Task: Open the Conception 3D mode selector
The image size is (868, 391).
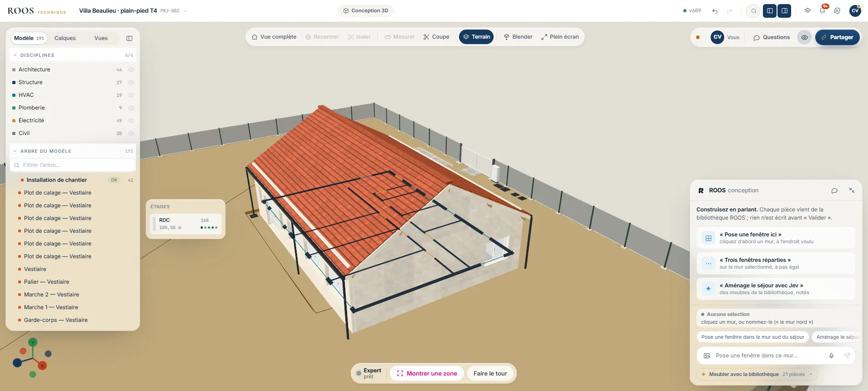Action: pos(366,10)
